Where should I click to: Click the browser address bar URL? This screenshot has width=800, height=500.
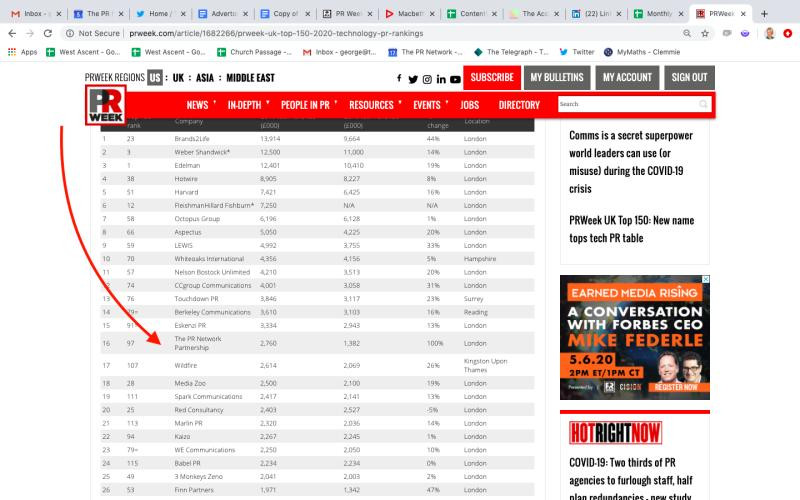click(x=276, y=33)
